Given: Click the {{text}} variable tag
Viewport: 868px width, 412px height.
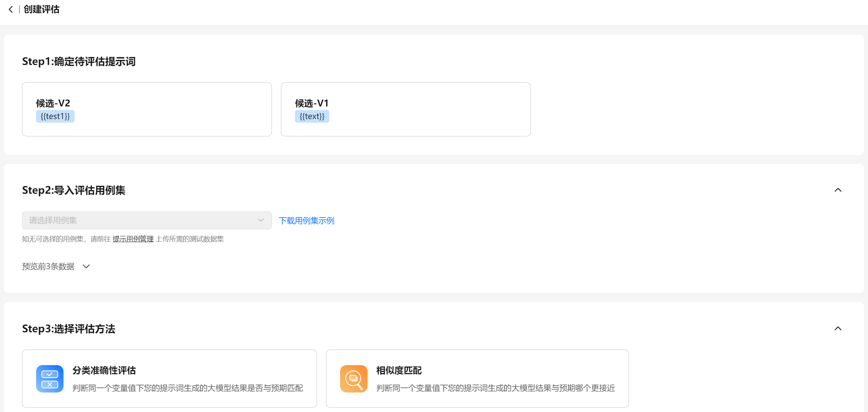Looking at the screenshot, I should 312,117.
